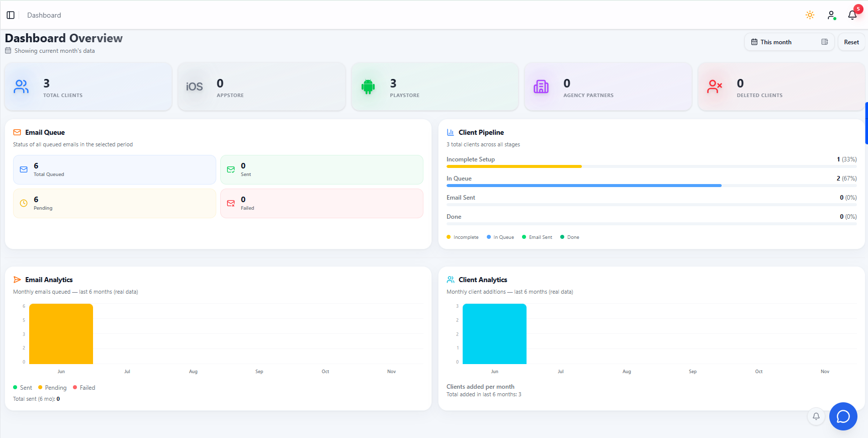Click the Incomplete legend dot
This screenshot has width=868, height=438.
click(x=449, y=237)
